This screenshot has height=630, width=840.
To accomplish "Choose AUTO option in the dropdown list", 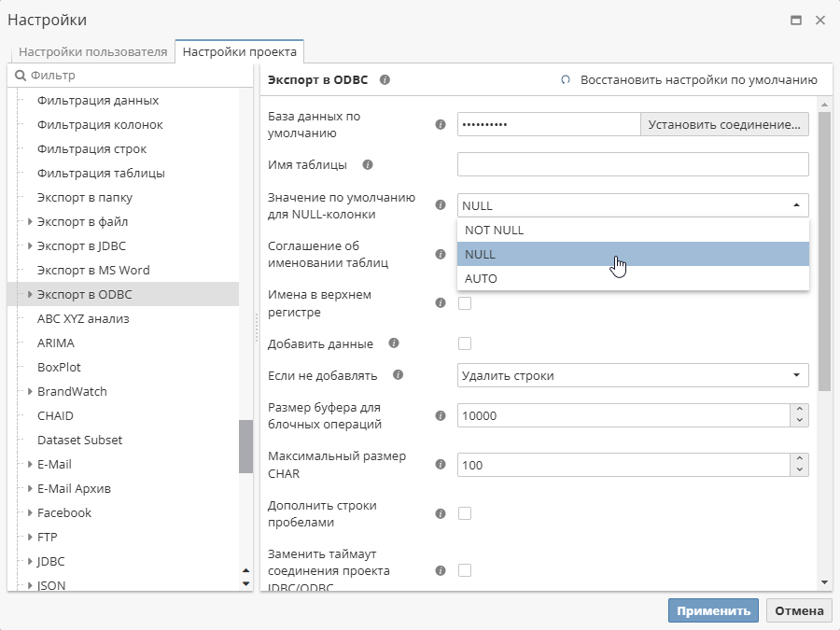I will click(633, 278).
